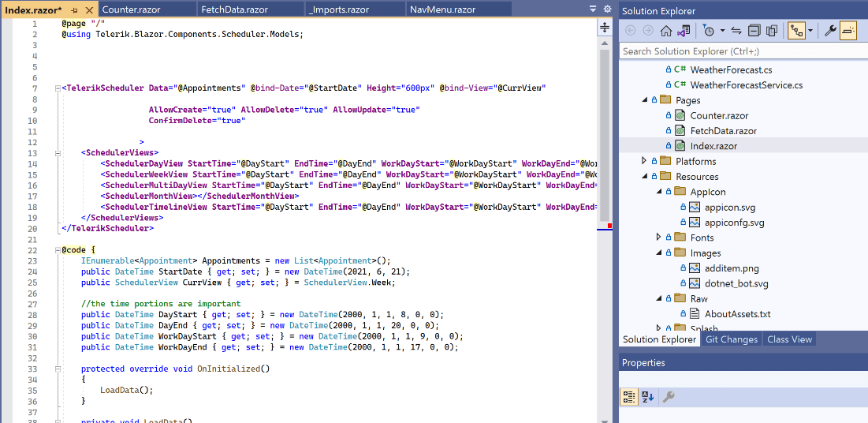
Task: Click the razor file icon of Counter.razor
Action: 680,116
